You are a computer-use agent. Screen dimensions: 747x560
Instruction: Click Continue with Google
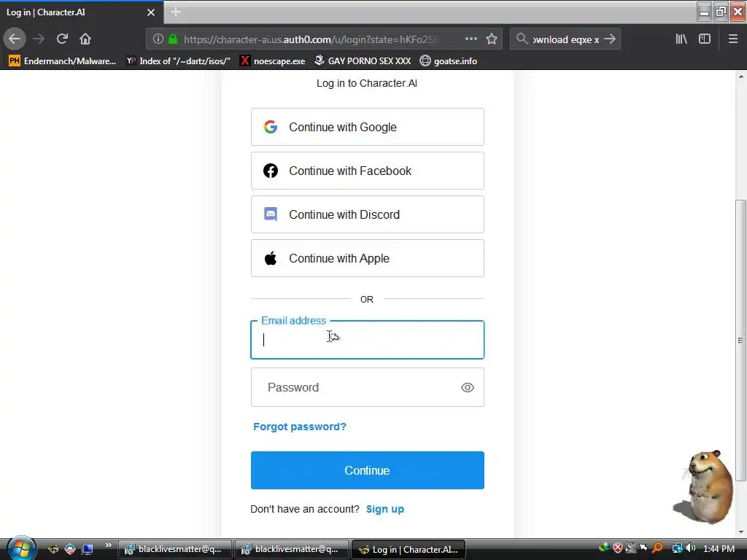368,127
